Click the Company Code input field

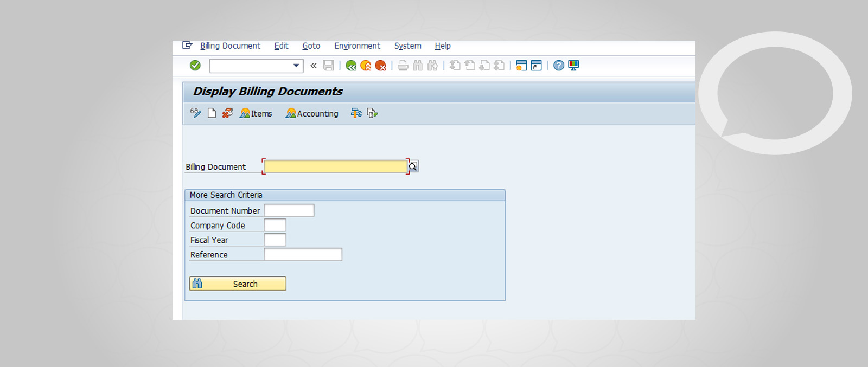click(275, 225)
